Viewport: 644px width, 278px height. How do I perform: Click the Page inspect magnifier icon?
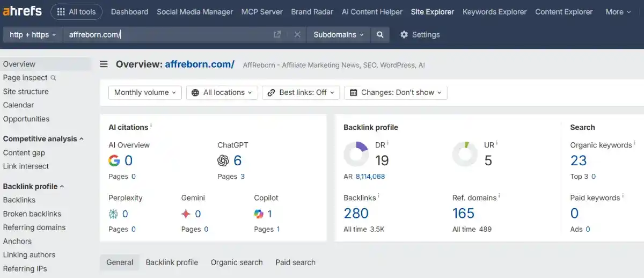click(x=53, y=78)
